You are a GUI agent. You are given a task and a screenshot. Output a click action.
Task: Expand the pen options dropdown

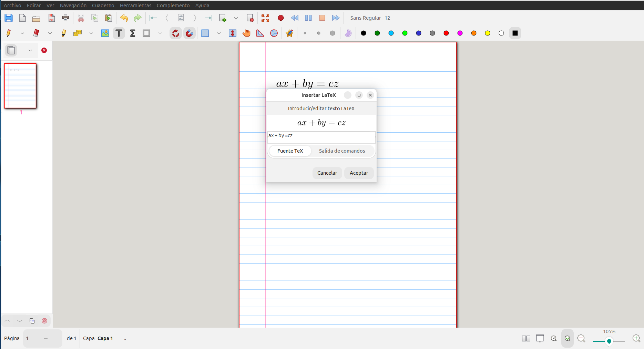22,33
